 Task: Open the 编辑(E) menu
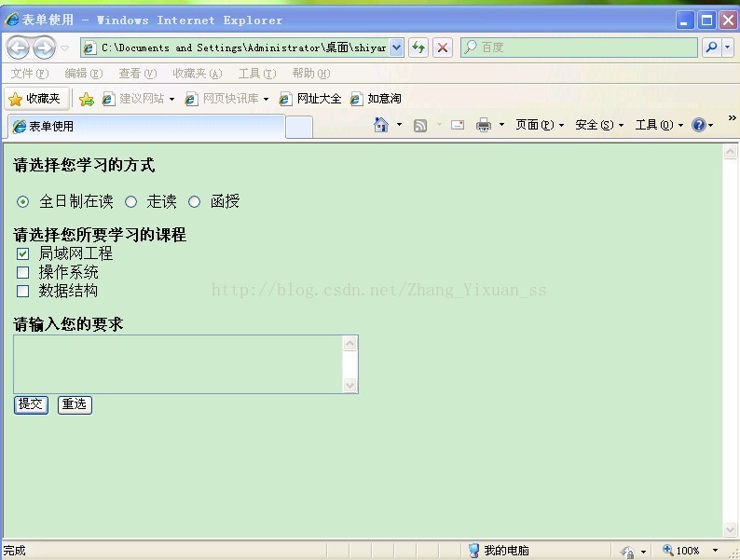pos(84,74)
